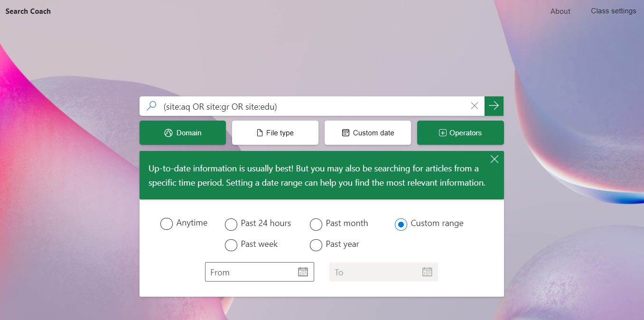Expand the Domain filter panel
644x320 pixels.
point(183,133)
